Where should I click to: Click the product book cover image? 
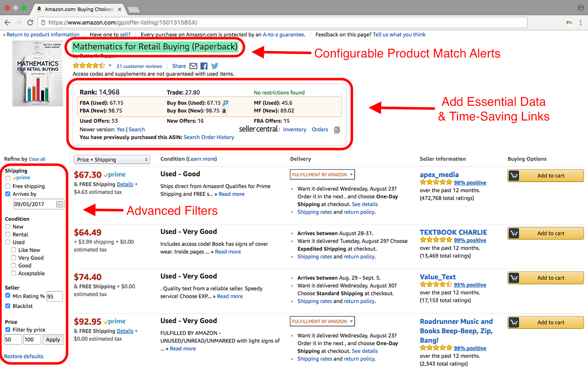point(38,74)
